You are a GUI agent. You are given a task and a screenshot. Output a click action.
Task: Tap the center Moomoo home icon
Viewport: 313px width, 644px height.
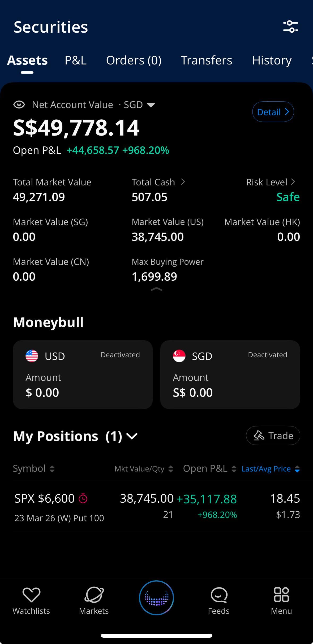[156, 598]
